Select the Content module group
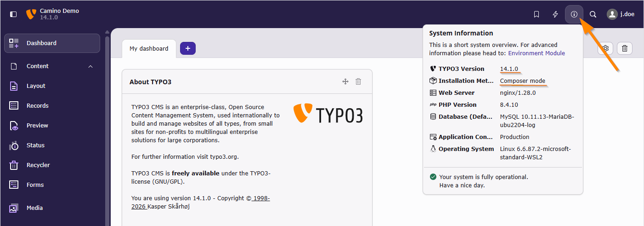 point(52,66)
